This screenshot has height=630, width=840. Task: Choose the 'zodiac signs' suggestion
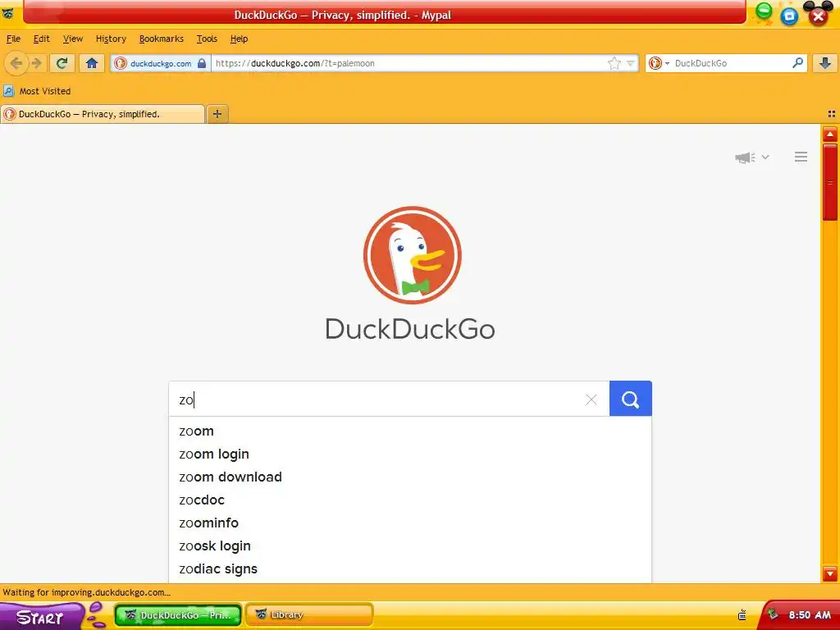point(410,569)
